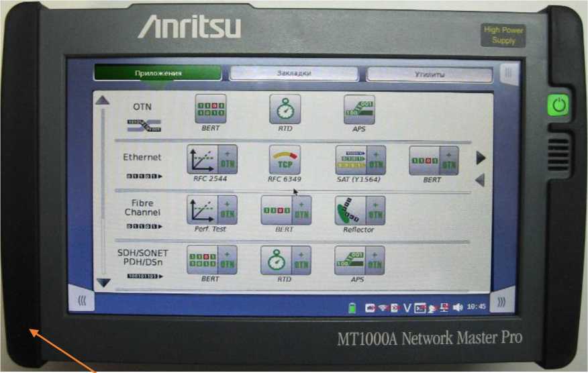Switch to the Закладки tab

(x=293, y=73)
